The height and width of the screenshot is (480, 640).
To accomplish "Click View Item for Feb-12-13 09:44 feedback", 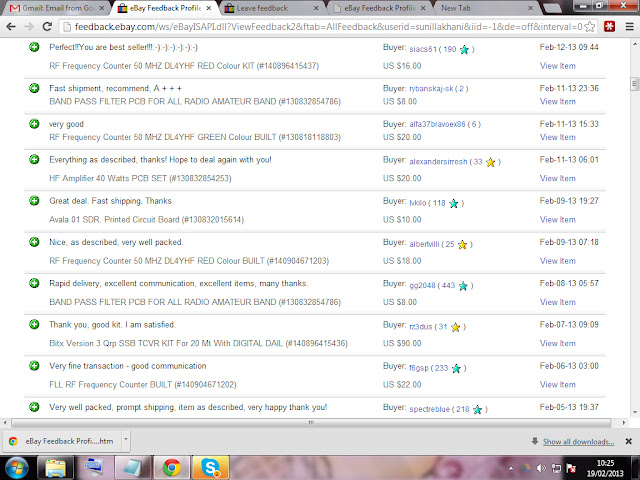I will click(x=558, y=66).
